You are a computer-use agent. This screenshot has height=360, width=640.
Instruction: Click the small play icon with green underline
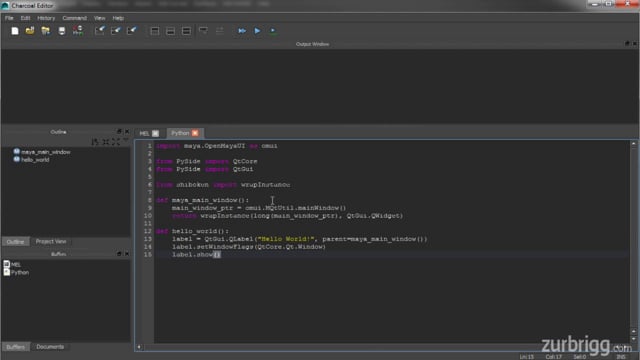coord(273,31)
